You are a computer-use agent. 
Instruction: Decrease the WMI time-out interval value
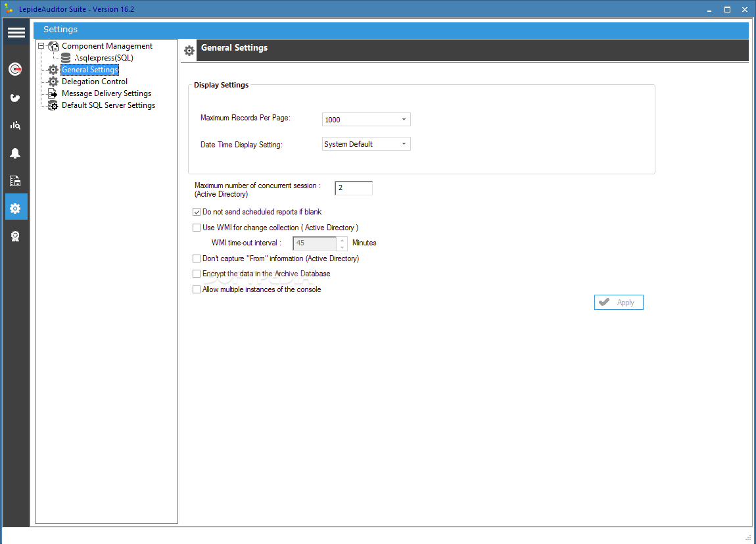pyautogui.click(x=343, y=247)
